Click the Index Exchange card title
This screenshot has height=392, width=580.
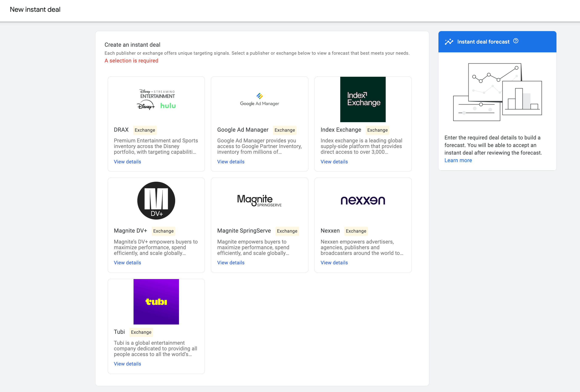point(341,130)
